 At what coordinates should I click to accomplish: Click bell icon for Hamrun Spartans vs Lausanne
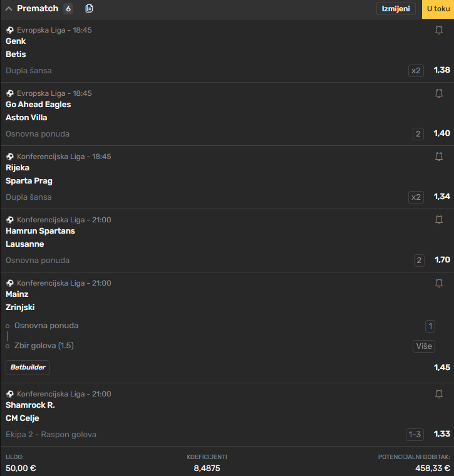[439, 219]
